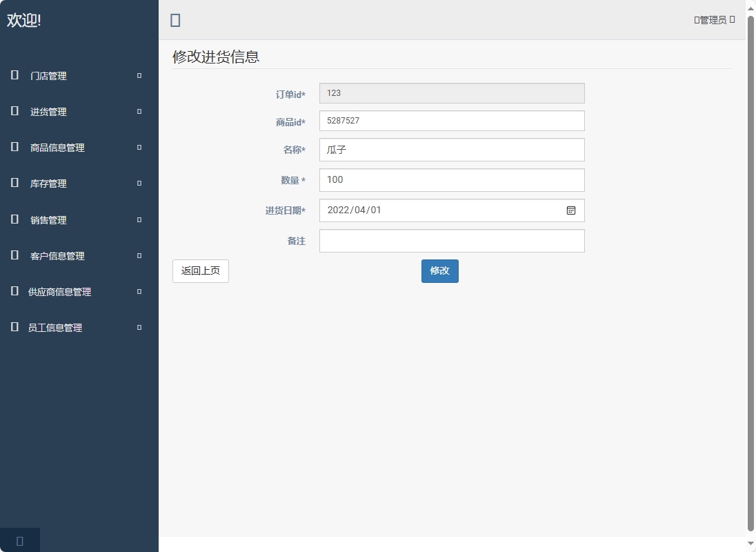Click the 商品信息管理 sidebar icon

[14, 147]
